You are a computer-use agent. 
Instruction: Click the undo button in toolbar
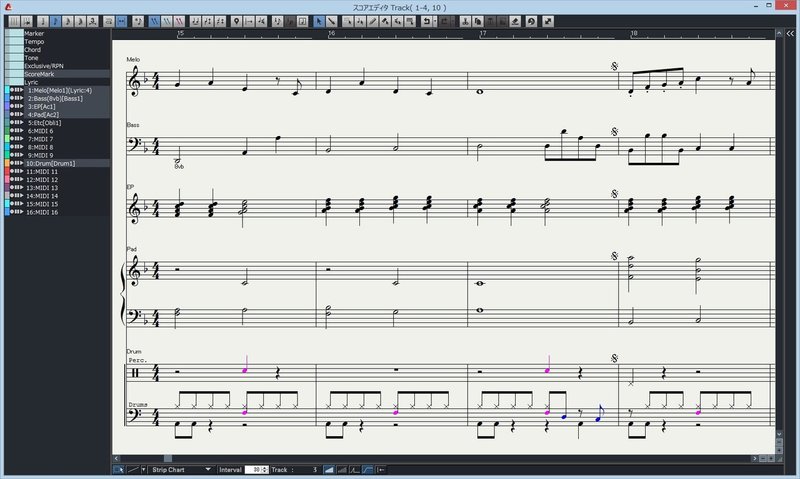tap(426, 21)
